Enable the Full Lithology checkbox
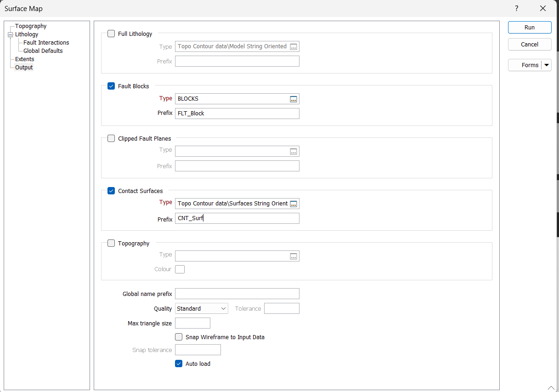The width and height of the screenshot is (559, 392). pos(111,34)
